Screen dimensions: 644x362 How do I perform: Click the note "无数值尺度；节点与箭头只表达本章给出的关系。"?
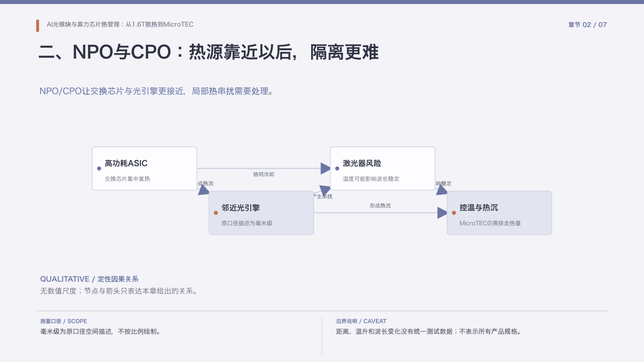[120, 291]
